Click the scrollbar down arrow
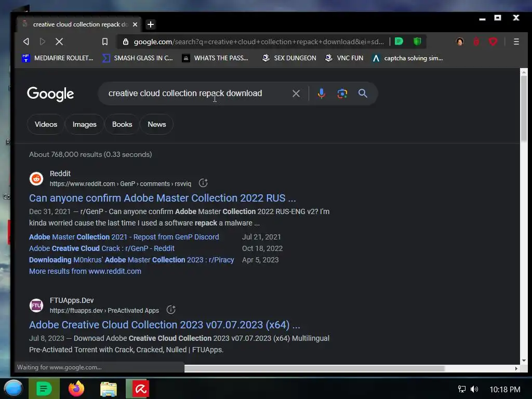This screenshot has width=532, height=399. pos(524,361)
